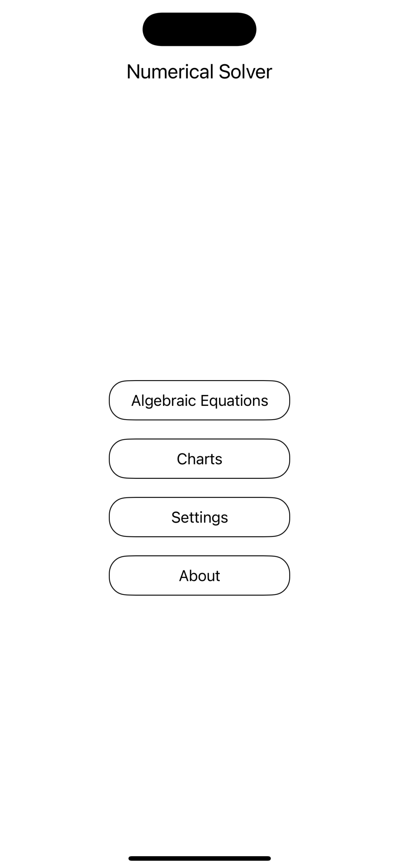Tap the home indicator bar

[199, 858]
